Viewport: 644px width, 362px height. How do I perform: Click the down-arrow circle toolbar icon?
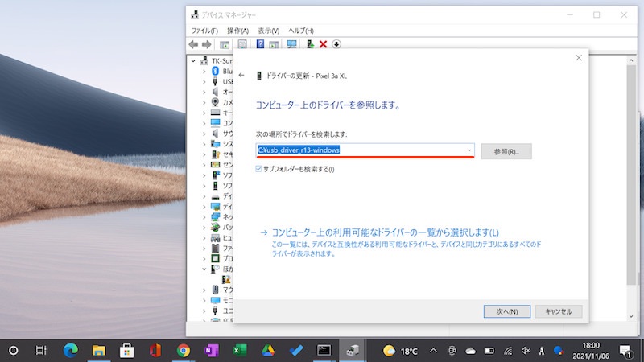[336, 44]
